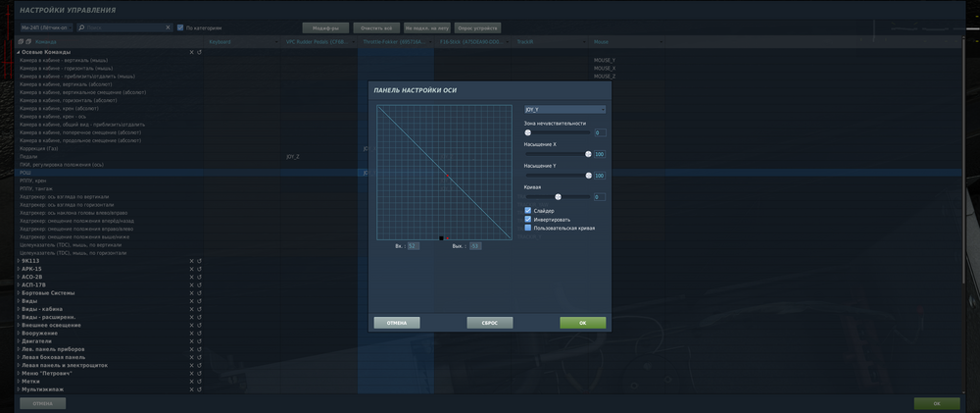Viewport: 980px width, 413px height.
Task: Open Throttle-Fokker column dropdown
Action: pyautogui.click(x=430, y=42)
